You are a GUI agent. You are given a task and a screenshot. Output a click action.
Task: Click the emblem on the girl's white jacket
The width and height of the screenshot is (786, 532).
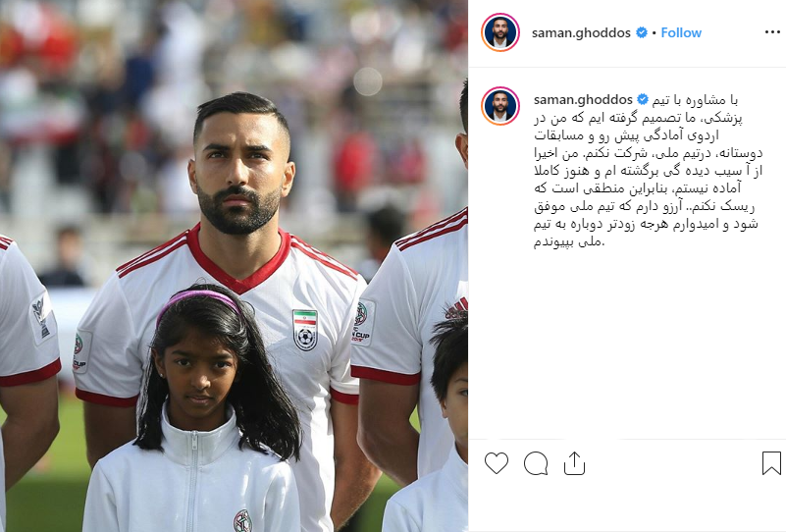(x=243, y=521)
